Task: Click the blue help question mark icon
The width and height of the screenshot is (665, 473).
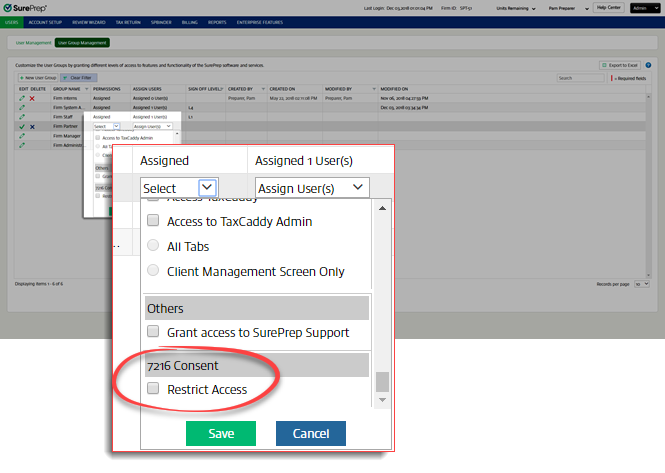Action: coord(649,65)
